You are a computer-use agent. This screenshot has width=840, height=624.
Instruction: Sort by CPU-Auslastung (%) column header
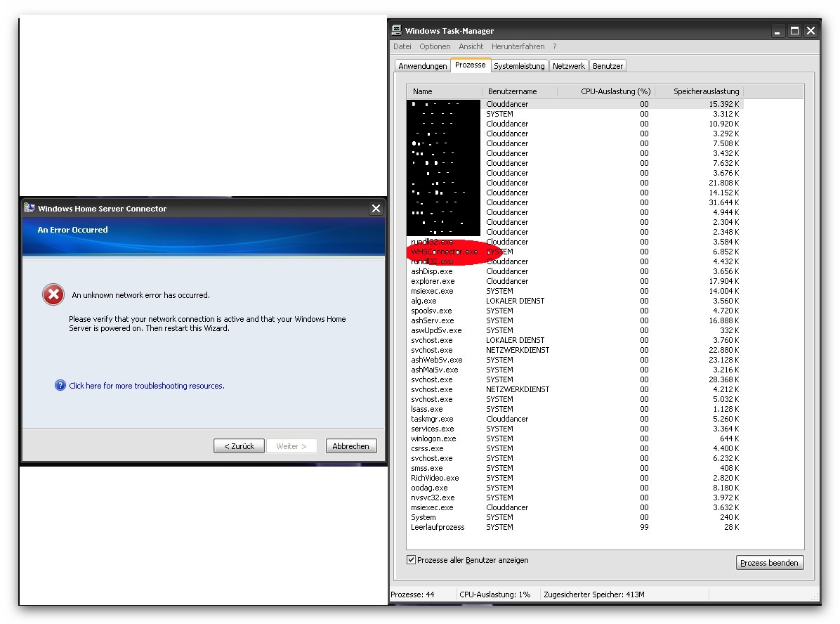606,91
